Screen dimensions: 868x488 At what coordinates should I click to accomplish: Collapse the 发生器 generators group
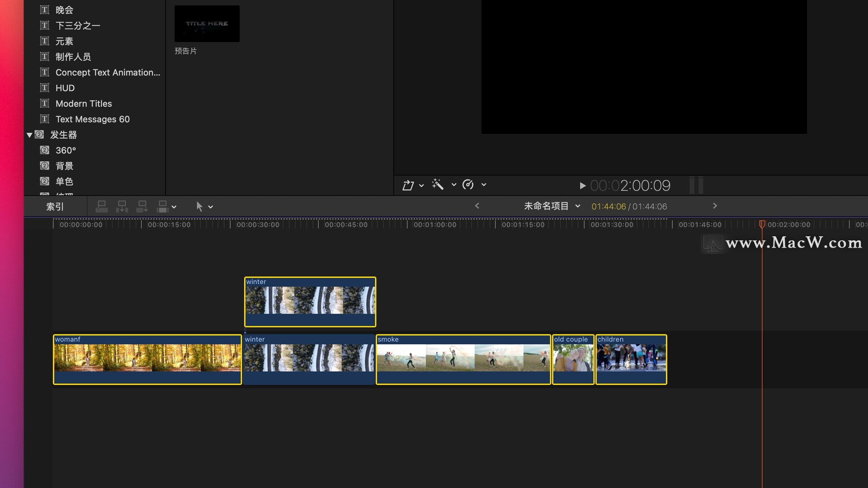29,135
